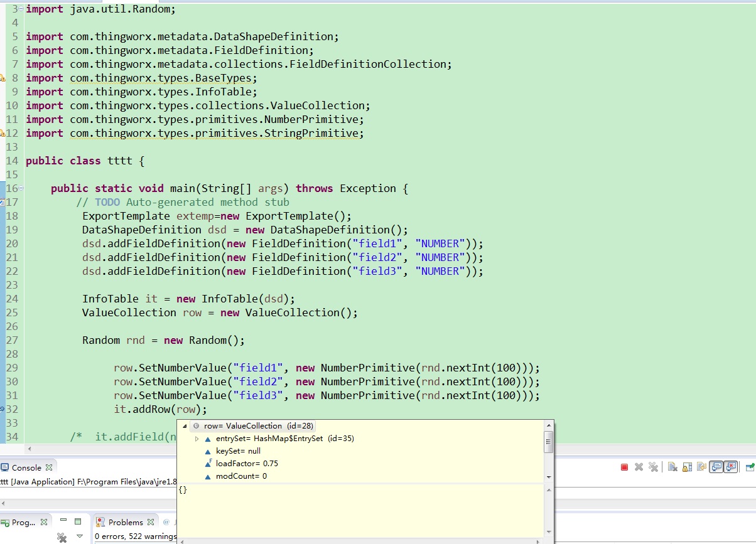Toggle Show Console on standard output change
Viewport: 756px width, 544px height.
pyautogui.click(x=716, y=467)
